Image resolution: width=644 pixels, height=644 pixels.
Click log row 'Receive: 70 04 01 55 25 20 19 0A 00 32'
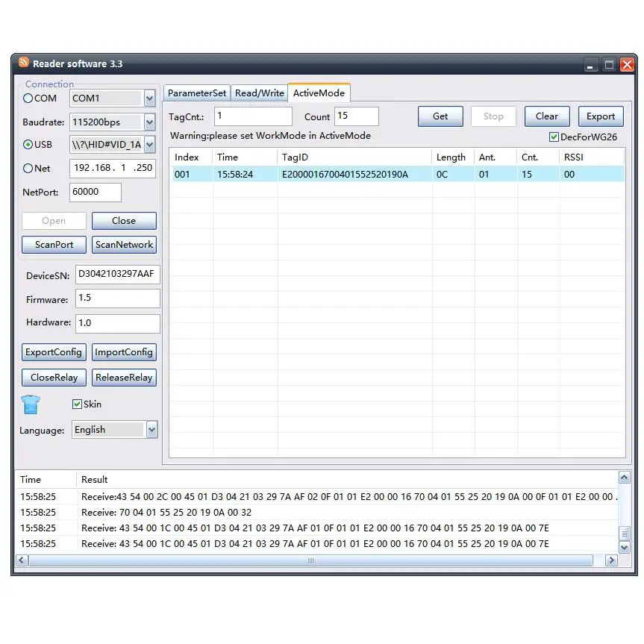tap(316, 513)
